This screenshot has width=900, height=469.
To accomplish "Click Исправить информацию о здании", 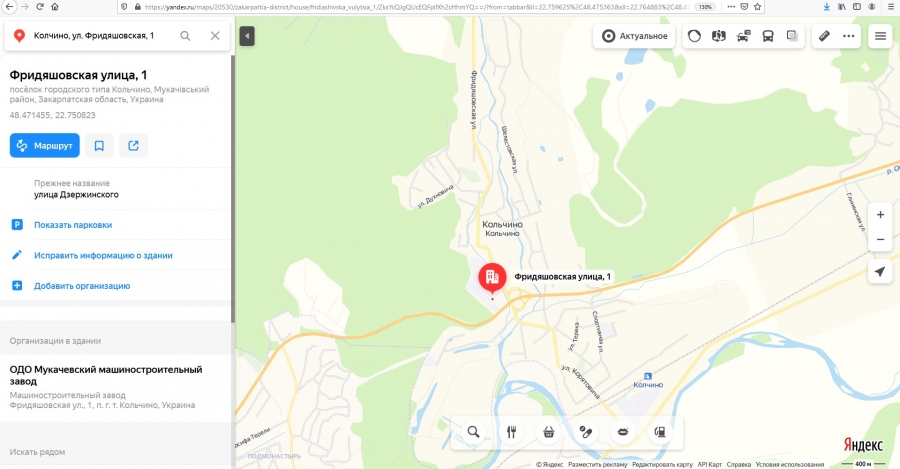I will click(x=103, y=255).
